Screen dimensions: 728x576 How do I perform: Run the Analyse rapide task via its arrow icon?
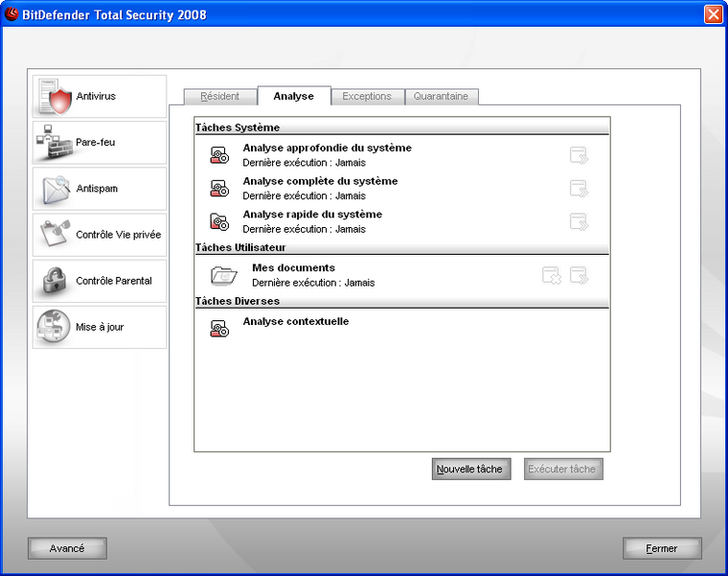579,221
